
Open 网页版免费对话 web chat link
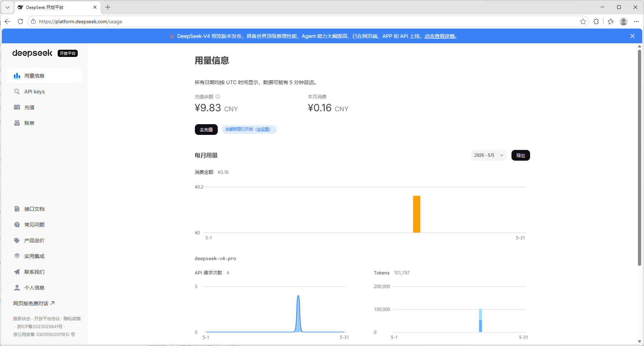pyautogui.click(x=34, y=303)
